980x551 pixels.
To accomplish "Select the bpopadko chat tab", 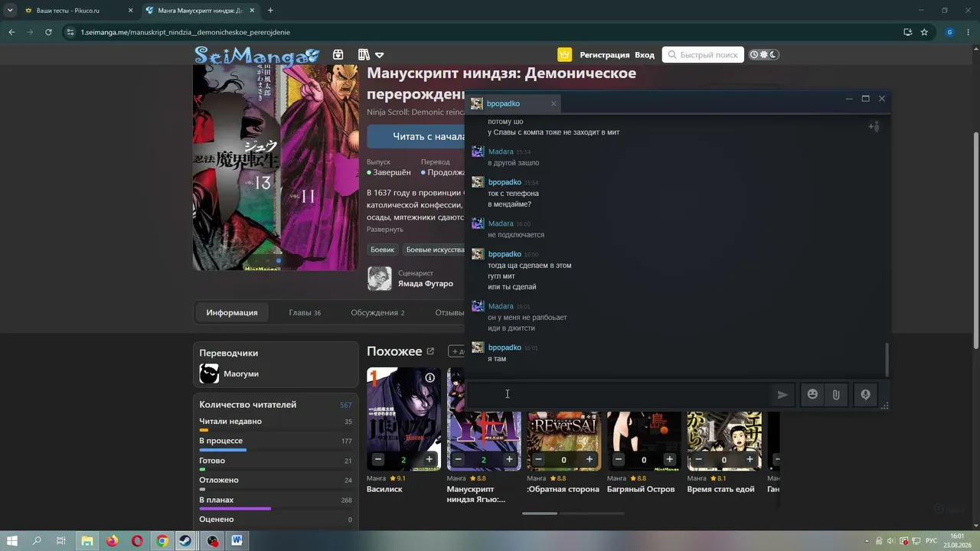I will click(513, 104).
